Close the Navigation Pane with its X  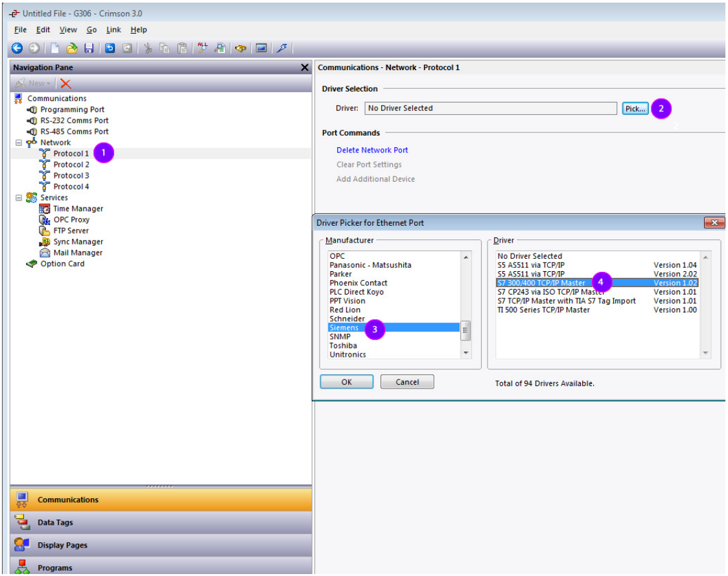(305, 67)
